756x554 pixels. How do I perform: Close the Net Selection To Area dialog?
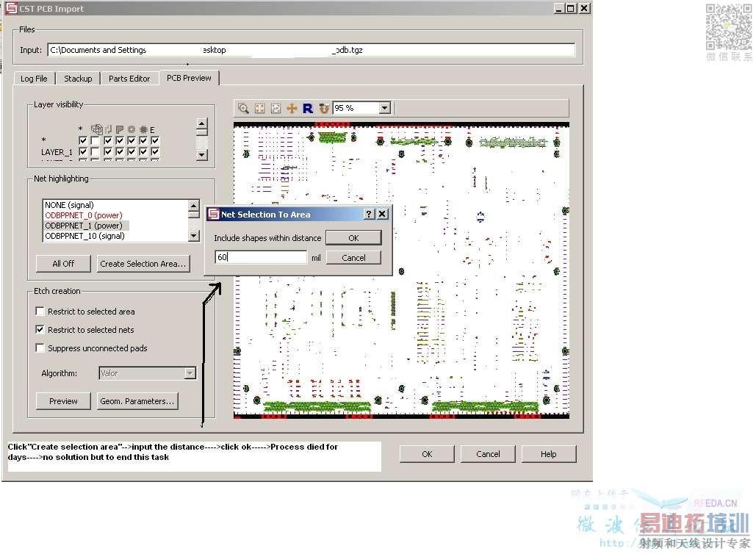[x=382, y=214]
